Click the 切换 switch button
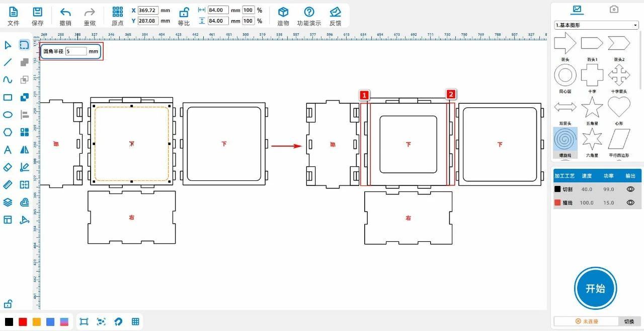The width and height of the screenshot is (644, 331). [629, 321]
